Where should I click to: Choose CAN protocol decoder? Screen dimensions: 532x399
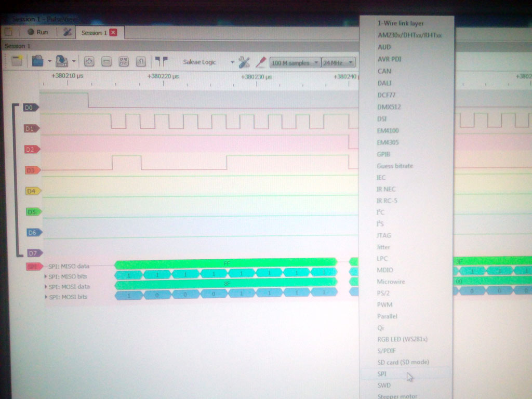click(384, 71)
